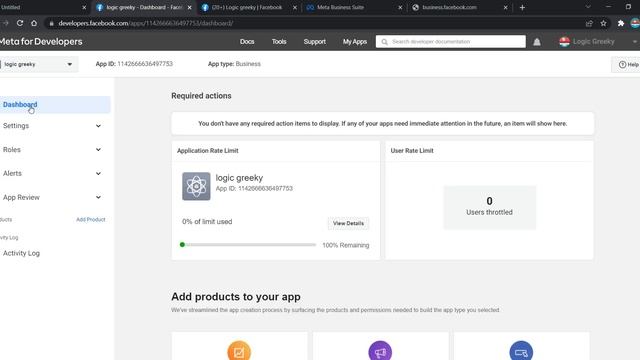Click the Logic Greeky profile avatar

pos(564,42)
